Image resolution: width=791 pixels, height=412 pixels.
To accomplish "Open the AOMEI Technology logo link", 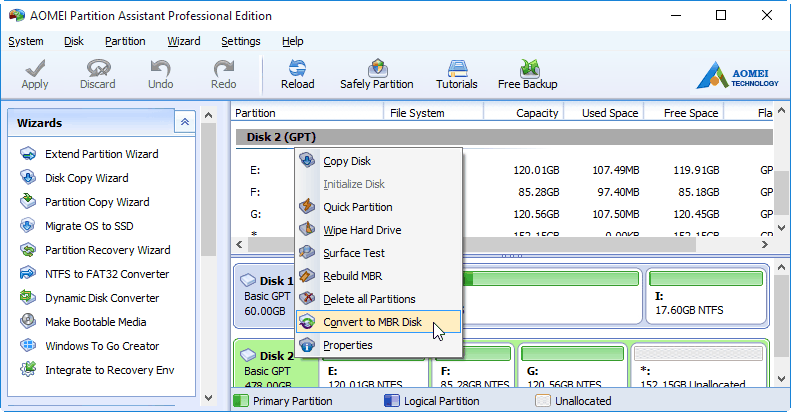I will 737,76.
